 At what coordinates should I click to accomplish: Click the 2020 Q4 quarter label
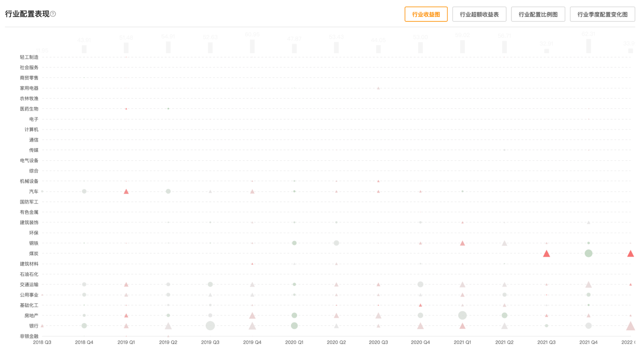[420, 343]
